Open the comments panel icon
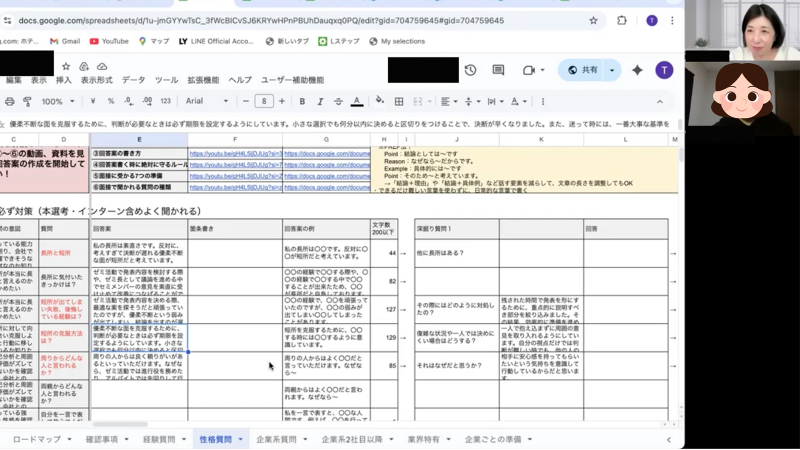Viewport: 800px width, 450px height. (498, 70)
